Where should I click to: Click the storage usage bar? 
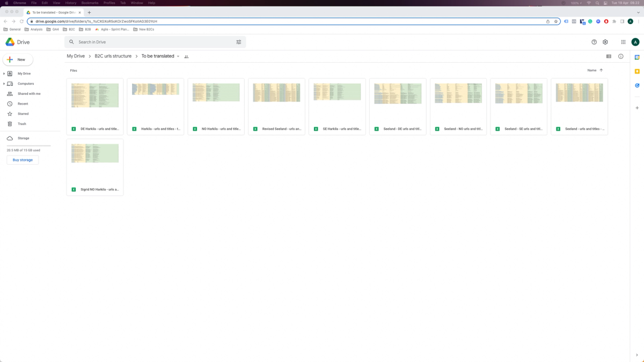coord(28,145)
